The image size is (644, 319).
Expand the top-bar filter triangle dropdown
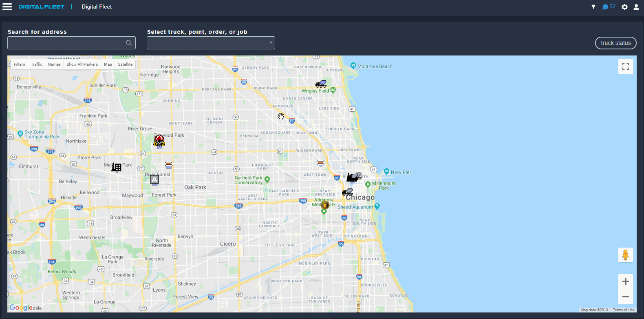593,7
